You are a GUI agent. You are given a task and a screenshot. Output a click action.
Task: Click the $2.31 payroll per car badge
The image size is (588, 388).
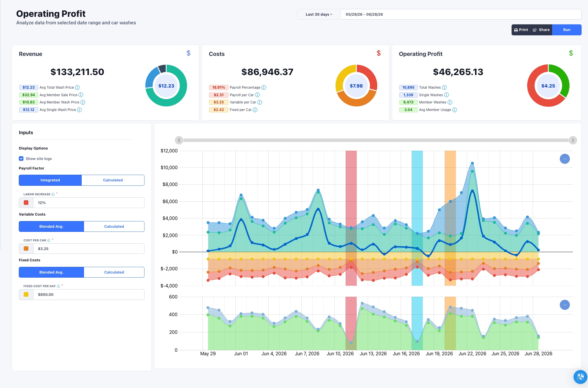219,95
